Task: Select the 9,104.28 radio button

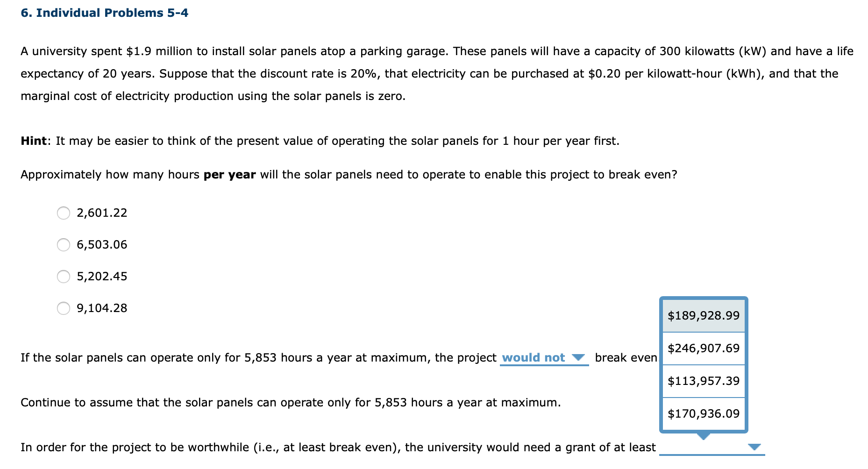Action: pos(64,308)
